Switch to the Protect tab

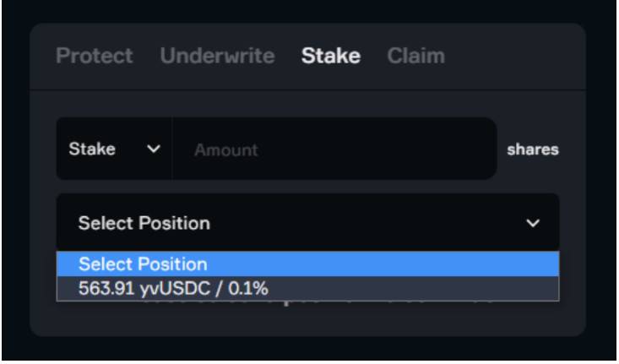point(95,56)
